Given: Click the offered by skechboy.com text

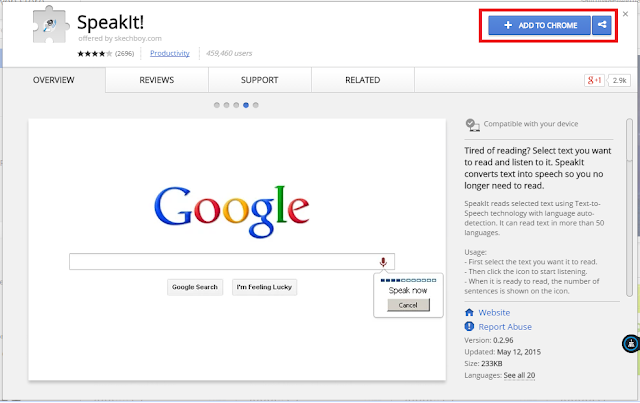Looking at the screenshot, I should click(x=120, y=38).
